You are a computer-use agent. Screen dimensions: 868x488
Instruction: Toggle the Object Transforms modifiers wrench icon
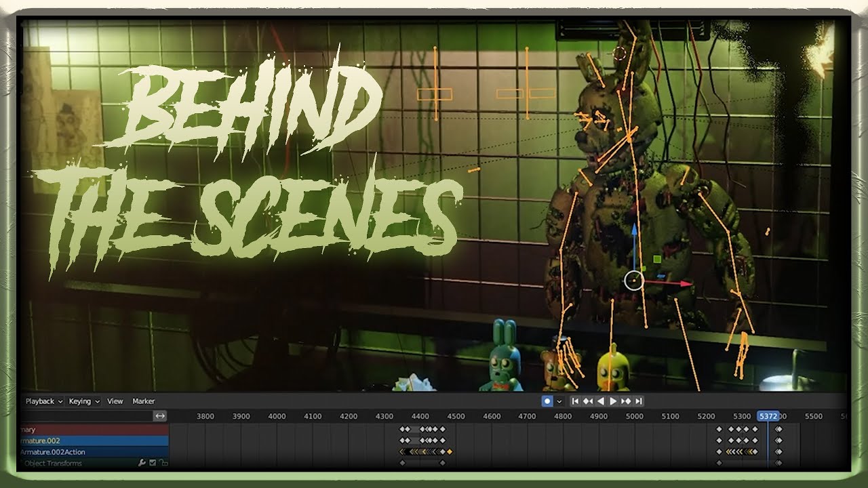142,463
